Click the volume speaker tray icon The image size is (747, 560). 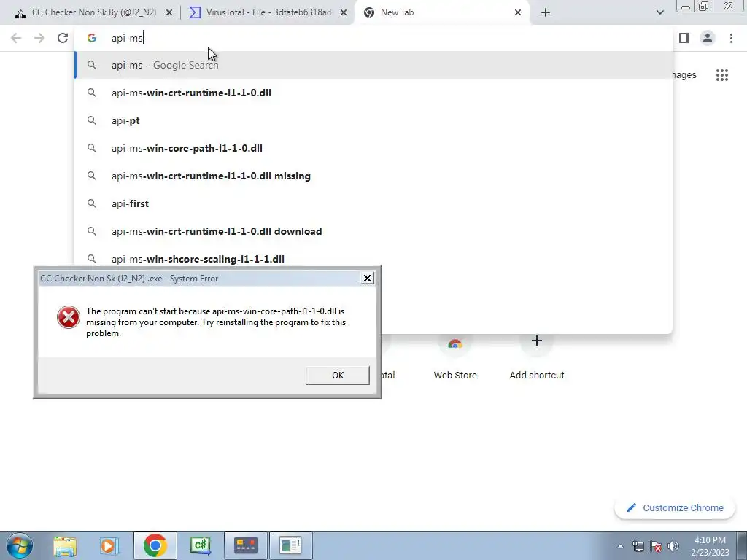pos(673,546)
